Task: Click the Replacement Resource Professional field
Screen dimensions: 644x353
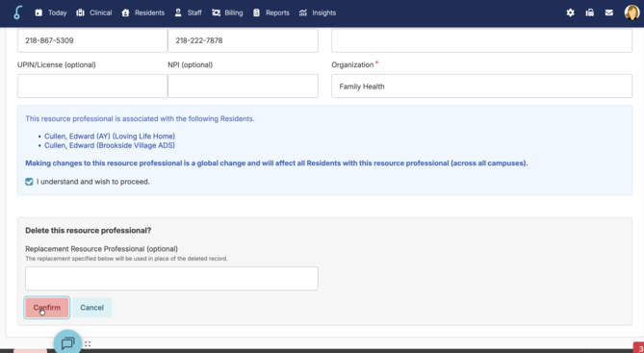Action: coord(171,278)
